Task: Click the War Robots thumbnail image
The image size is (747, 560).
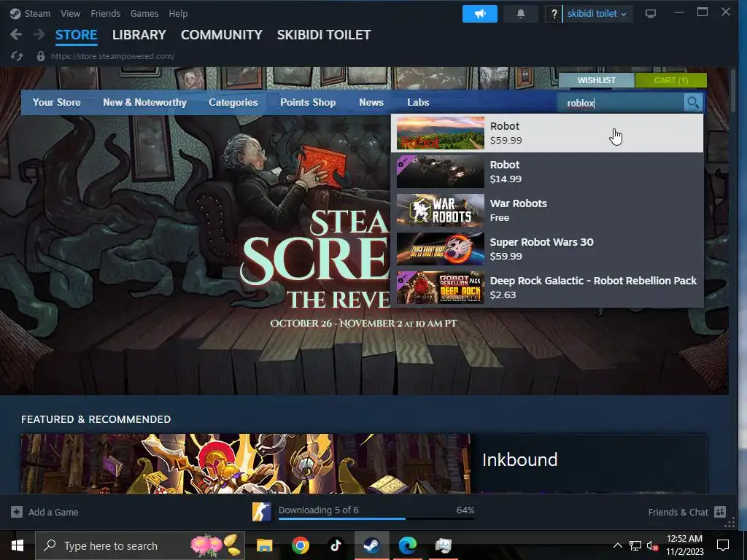Action: click(x=440, y=211)
